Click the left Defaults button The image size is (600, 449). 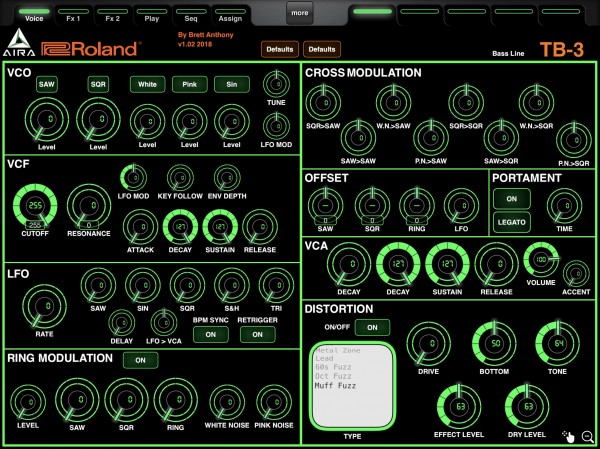coord(280,49)
